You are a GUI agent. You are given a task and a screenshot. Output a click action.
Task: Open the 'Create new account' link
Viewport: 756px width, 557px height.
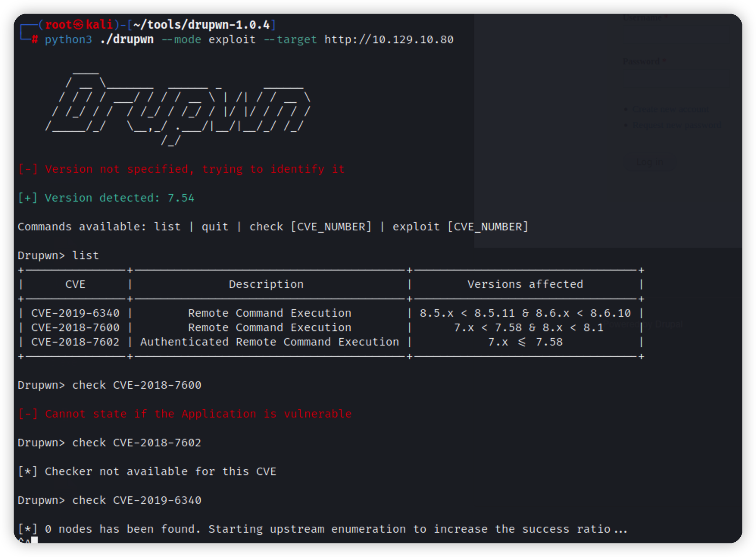(670, 109)
